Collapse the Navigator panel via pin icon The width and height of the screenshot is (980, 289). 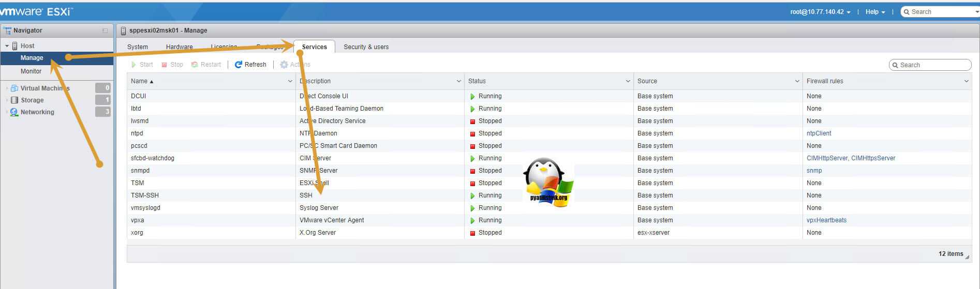tap(105, 31)
